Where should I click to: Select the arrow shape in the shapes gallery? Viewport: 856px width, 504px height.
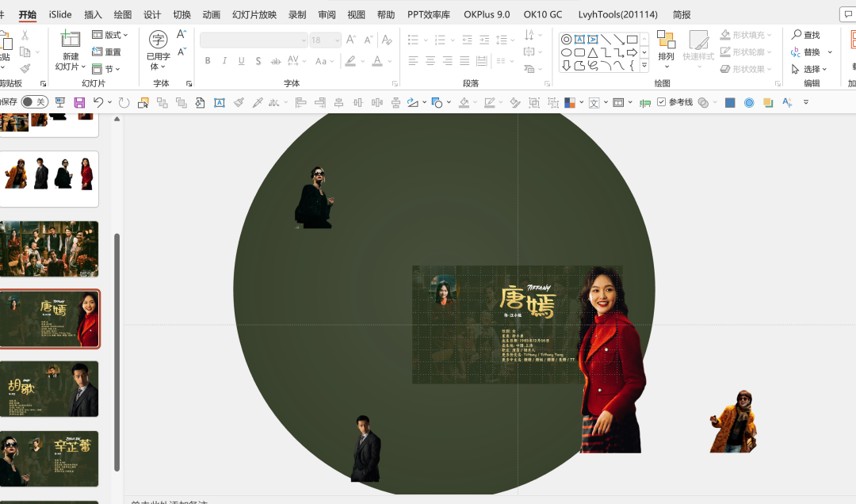click(632, 52)
